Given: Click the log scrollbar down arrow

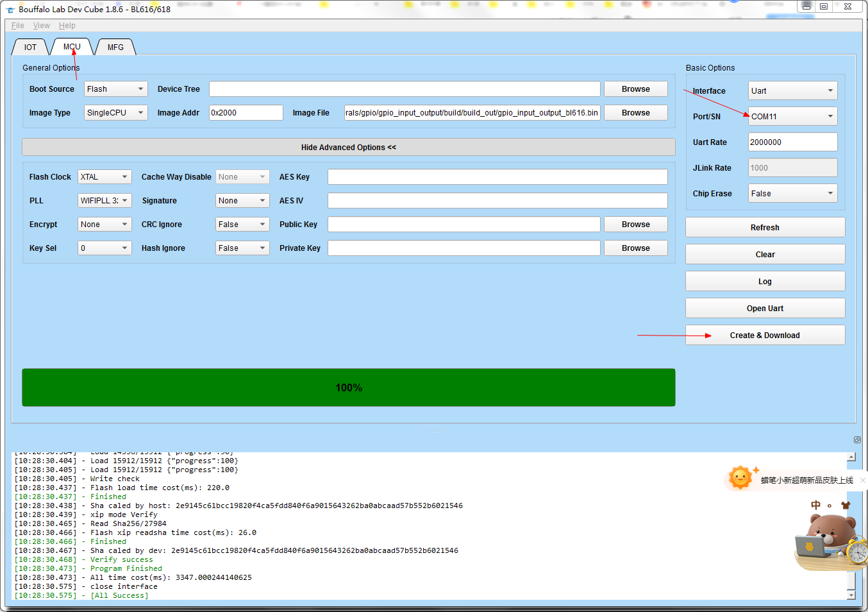Looking at the screenshot, I should point(851,595).
